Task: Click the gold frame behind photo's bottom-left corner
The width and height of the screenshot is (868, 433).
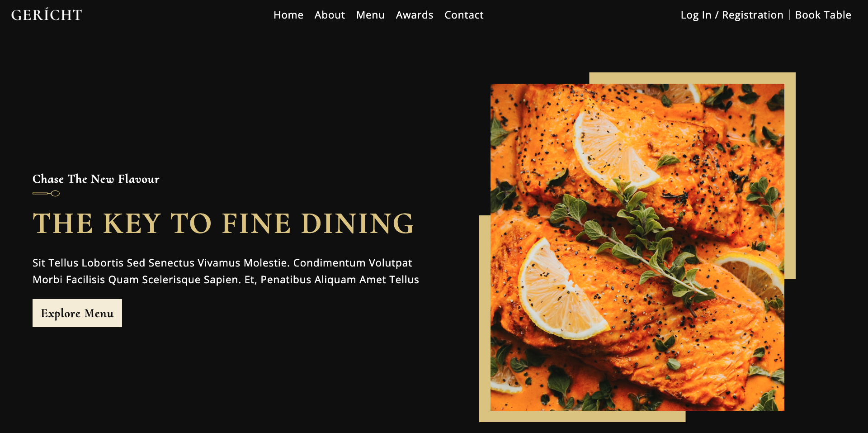Action: [x=485, y=416]
